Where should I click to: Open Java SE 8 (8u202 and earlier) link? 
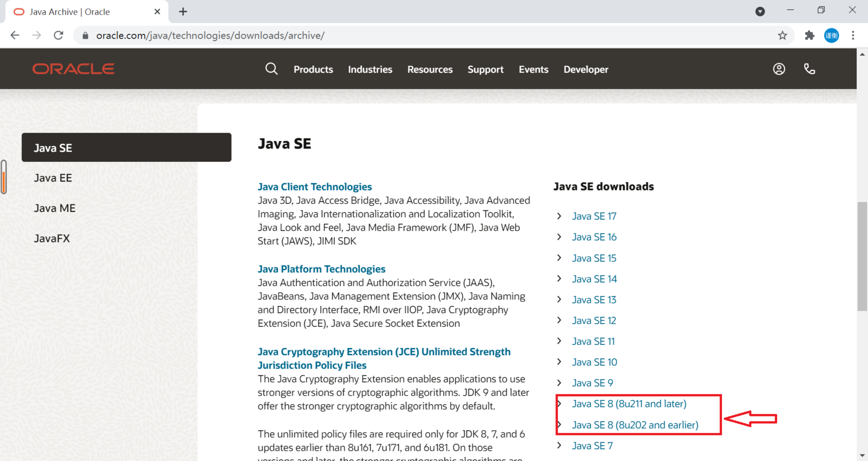[x=635, y=425]
